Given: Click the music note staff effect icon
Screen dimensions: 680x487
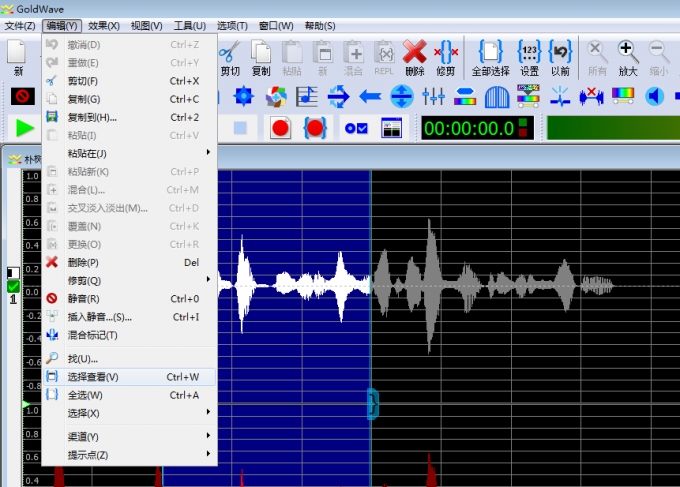Looking at the screenshot, I should pyautogui.click(x=307, y=96).
